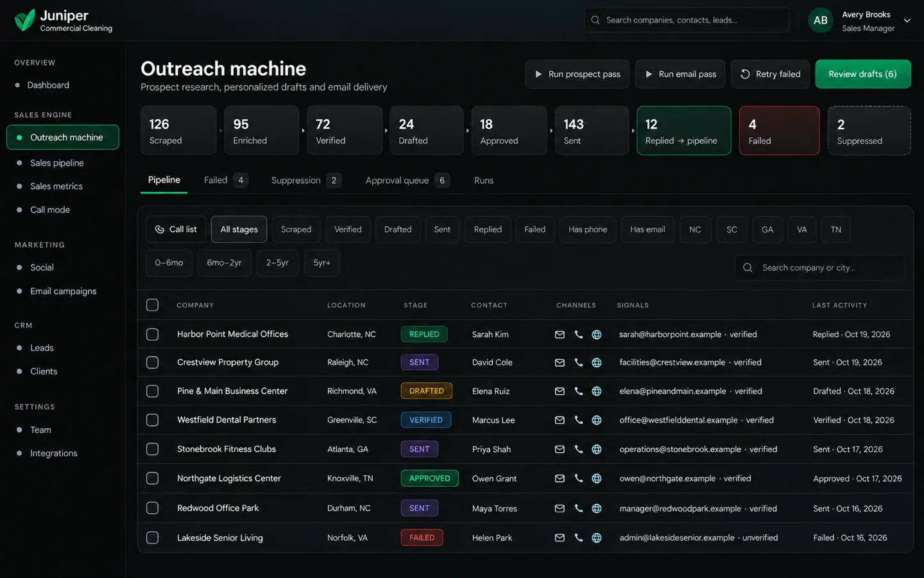Switch to the Failed tab
Viewport: 924px width, 578px height.
click(x=225, y=180)
